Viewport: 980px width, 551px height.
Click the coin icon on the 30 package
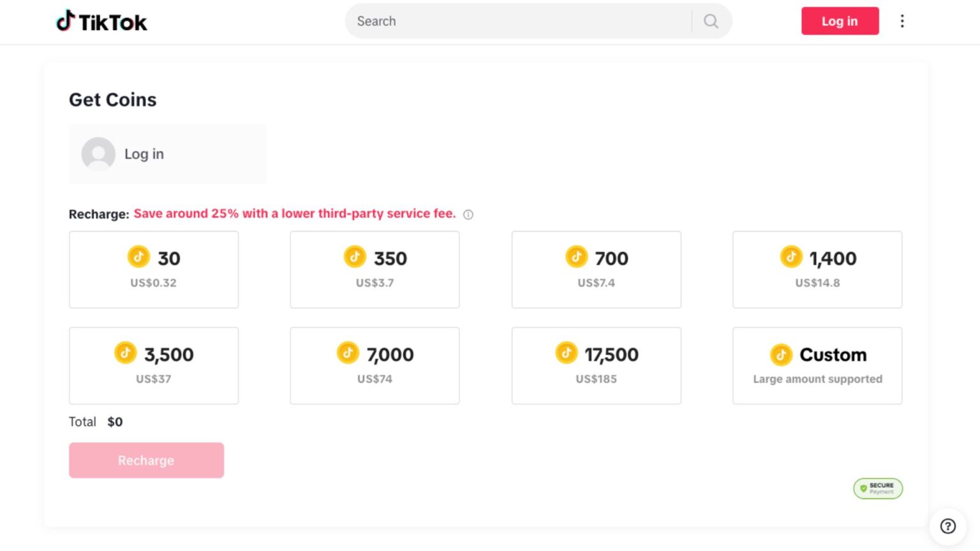click(138, 256)
